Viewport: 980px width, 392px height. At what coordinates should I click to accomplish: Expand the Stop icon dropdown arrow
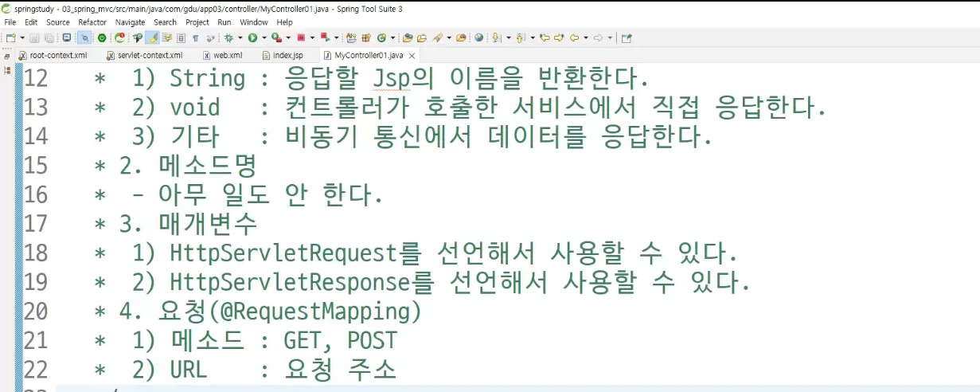[x=313, y=37]
